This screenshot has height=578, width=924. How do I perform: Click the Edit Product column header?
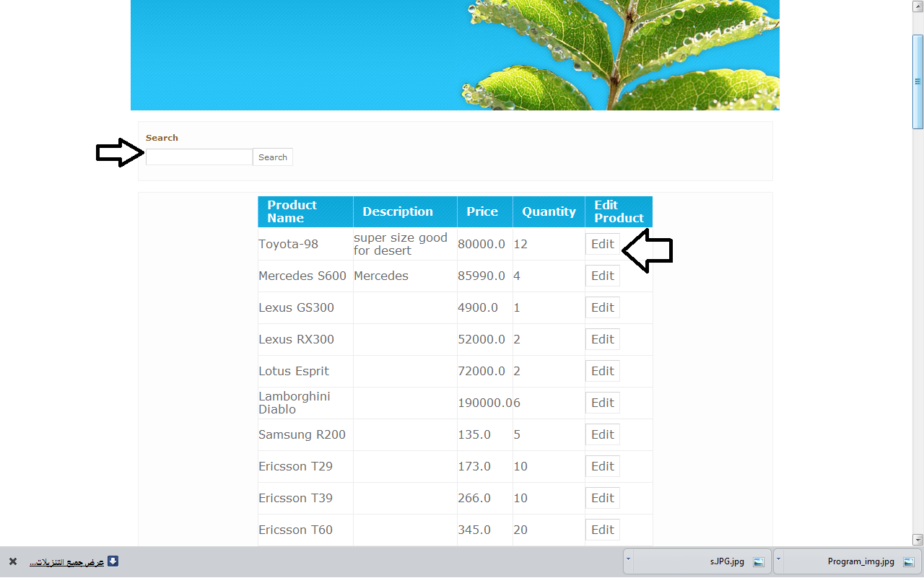pyautogui.click(x=619, y=211)
